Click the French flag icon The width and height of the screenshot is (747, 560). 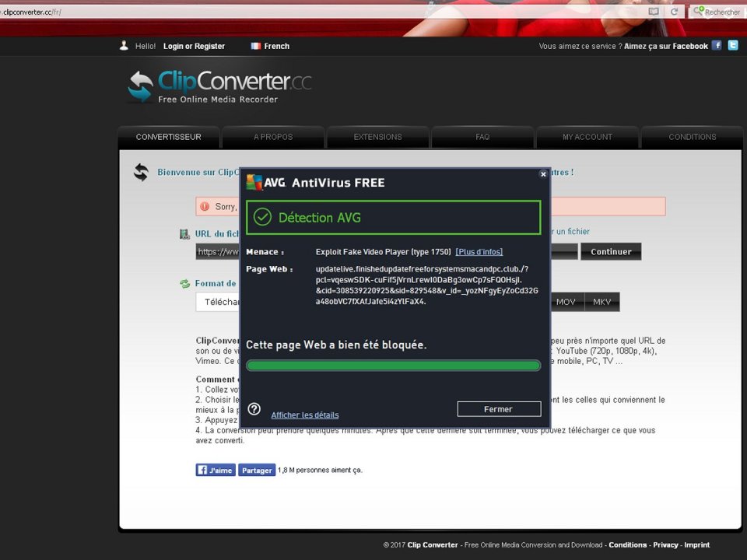pyautogui.click(x=255, y=46)
